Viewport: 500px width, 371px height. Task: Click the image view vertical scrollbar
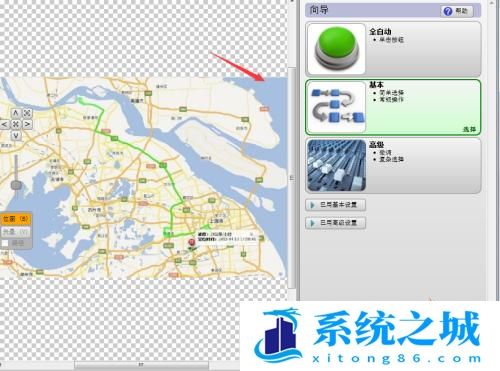pyautogui.click(x=292, y=177)
